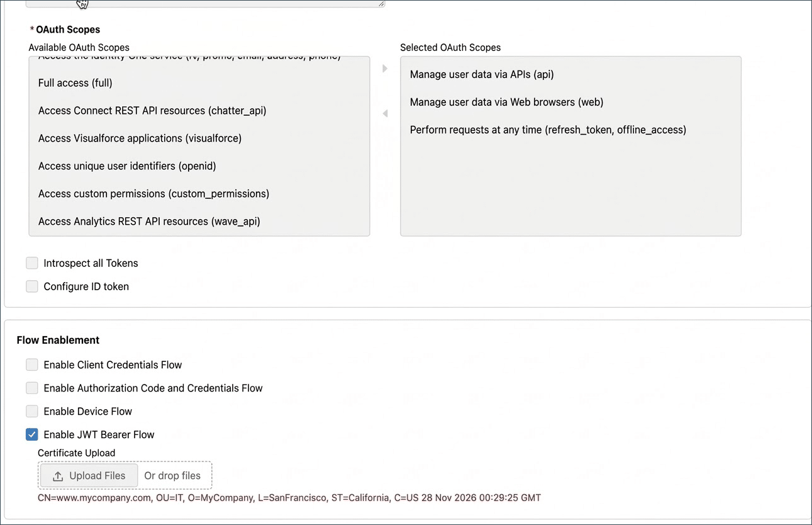Screen dimensions: 812x525
Task: Toggle Enable Authorization Code and Credentials Flow
Action: click(32, 388)
